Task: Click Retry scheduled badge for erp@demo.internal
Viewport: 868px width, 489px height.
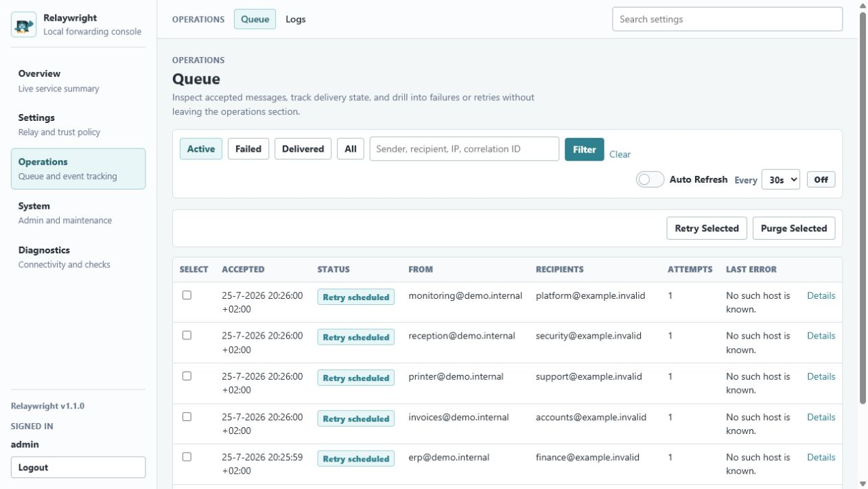Action: (x=355, y=459)
